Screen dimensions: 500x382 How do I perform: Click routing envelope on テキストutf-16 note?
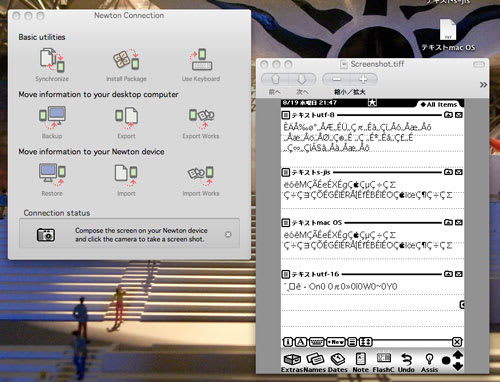pos(459,274)
